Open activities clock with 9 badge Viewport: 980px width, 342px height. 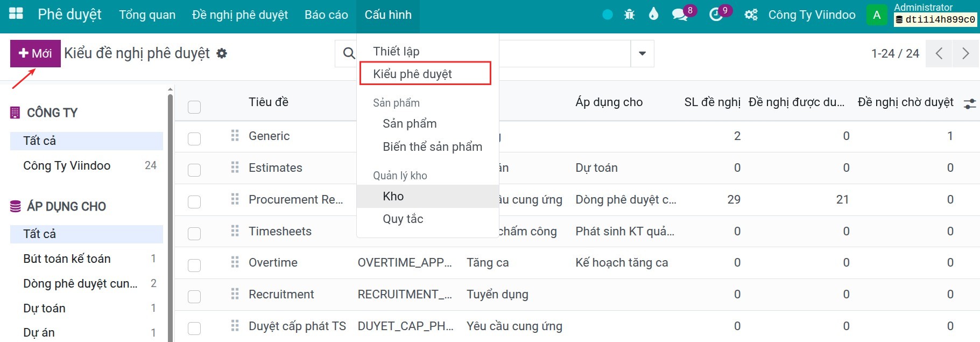[x=716, y=15]
